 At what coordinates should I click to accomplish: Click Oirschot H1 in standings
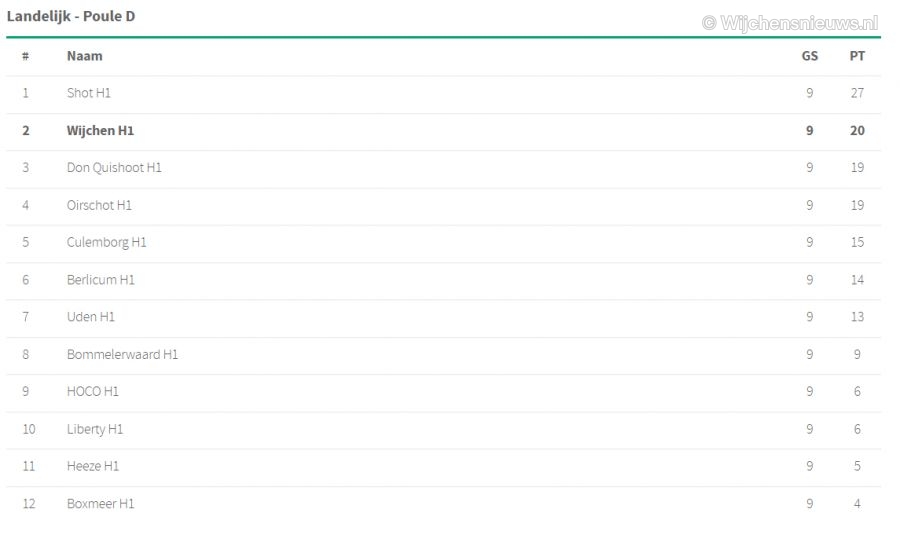[99, 205]
